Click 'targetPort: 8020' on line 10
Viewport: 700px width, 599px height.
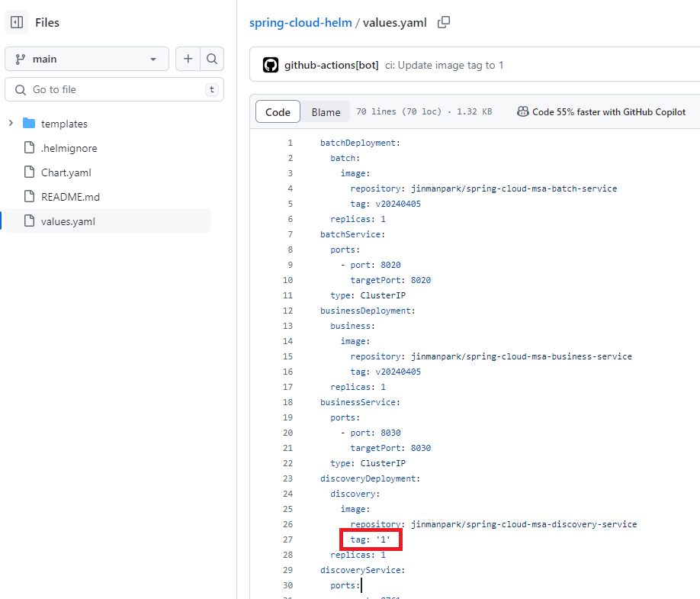pos(390,280)
